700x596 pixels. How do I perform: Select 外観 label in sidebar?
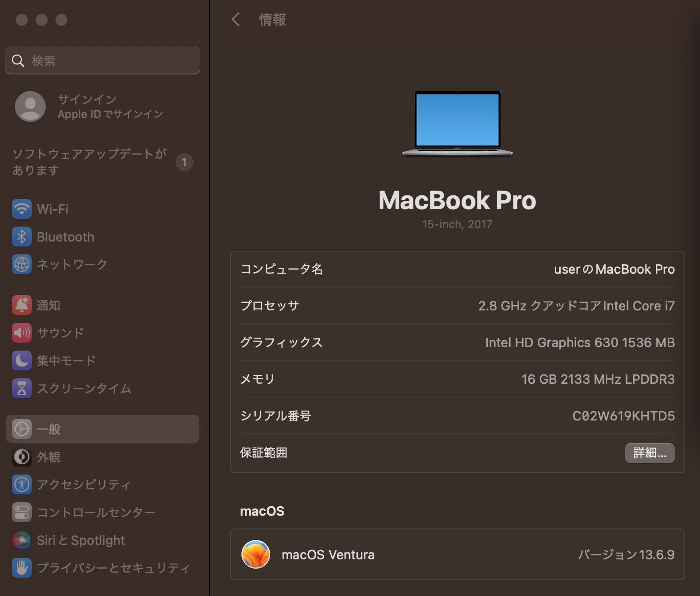click(x=49, y=457)
